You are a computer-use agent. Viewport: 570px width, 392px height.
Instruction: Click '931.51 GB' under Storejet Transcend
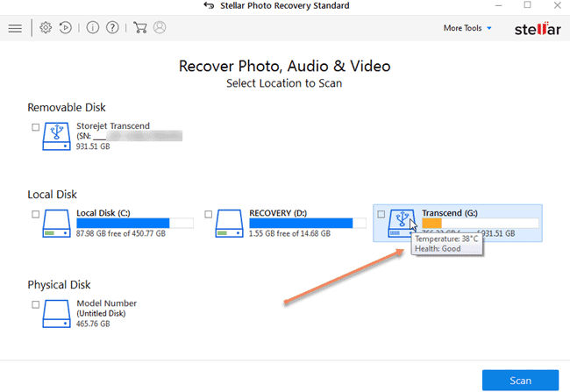(93, 146)
